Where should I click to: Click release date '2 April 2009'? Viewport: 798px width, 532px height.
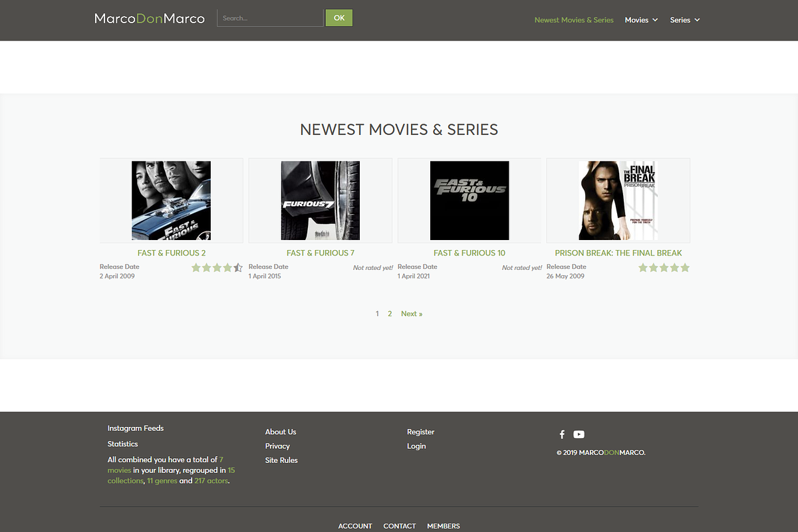tap(117, 276)
